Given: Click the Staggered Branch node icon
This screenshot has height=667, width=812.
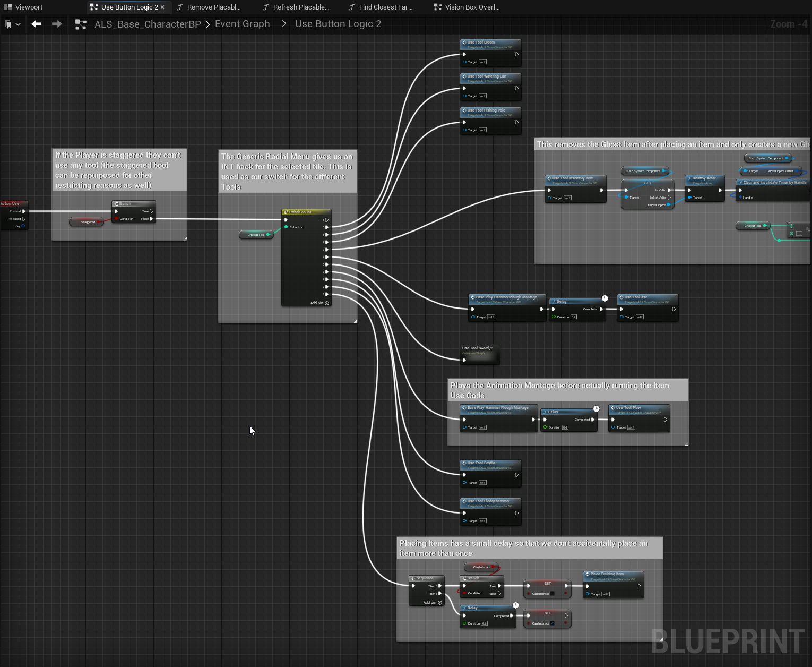Looking at the screenshot, I should click(116, 204).
